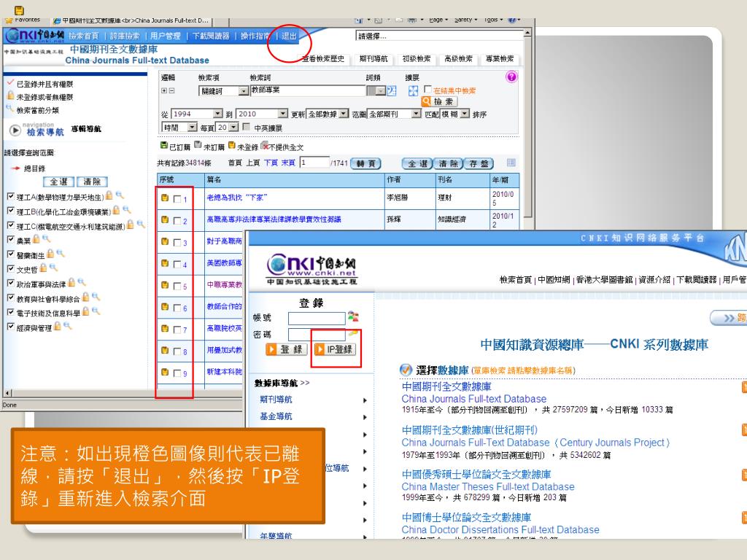This screenshot has width=747, height=560.
Task: Click the magnifier icon next to 理工A category
Action: 120,195
